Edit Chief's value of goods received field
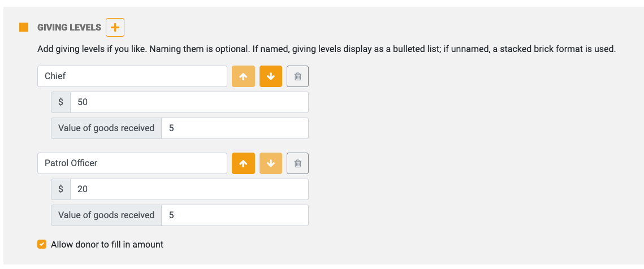Screen dimensions: 644x269 click(235, 128)
